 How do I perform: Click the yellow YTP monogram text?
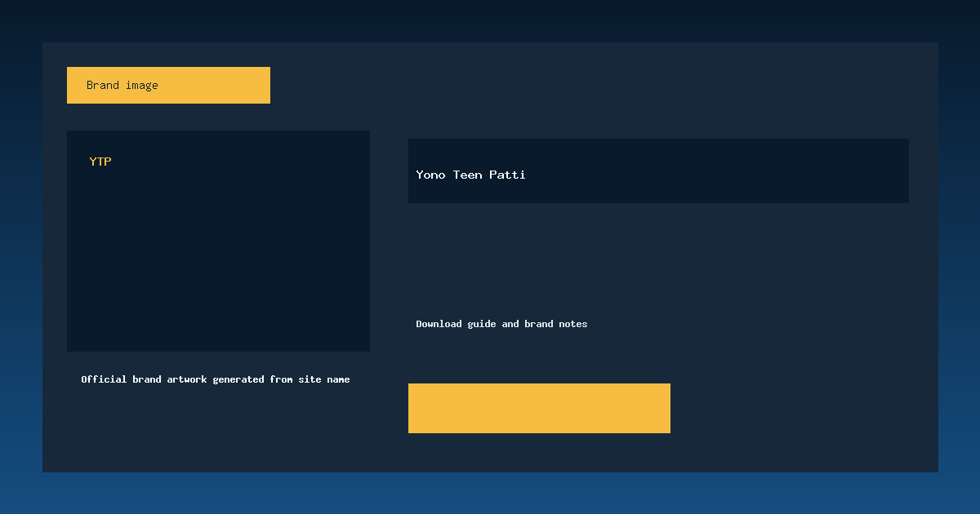(100, 161)
